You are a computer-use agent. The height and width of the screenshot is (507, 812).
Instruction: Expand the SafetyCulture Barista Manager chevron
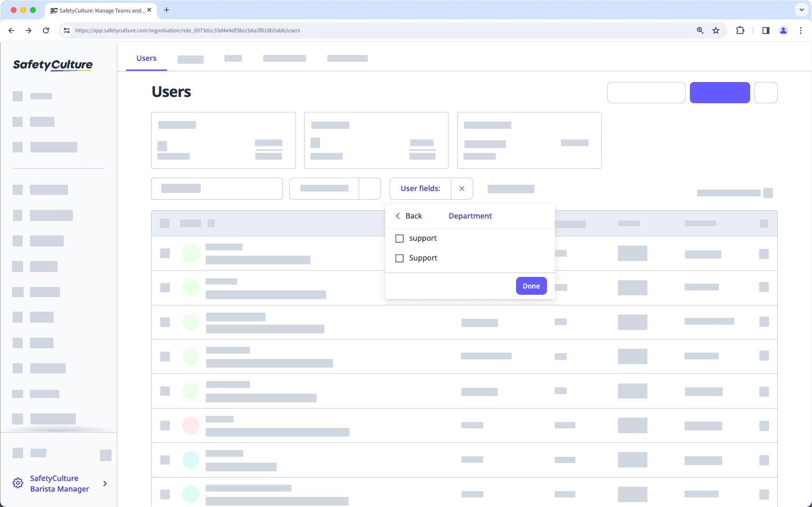pos(104,483)
